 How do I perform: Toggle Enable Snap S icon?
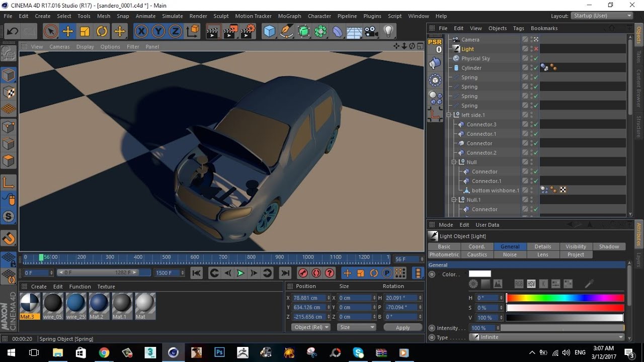9,217
